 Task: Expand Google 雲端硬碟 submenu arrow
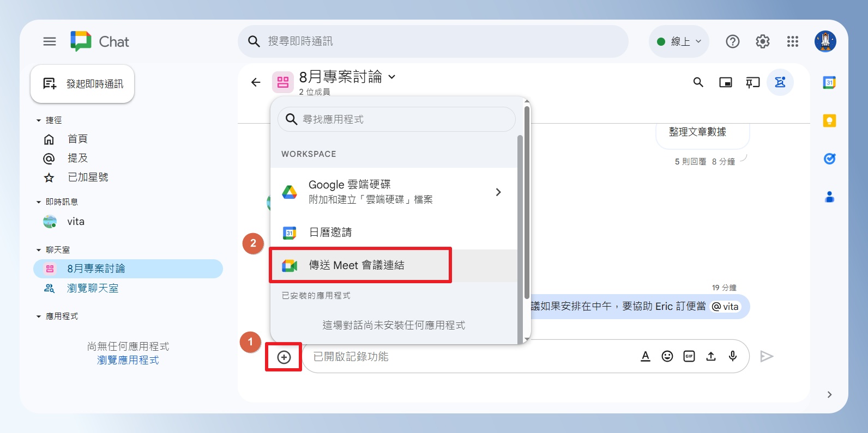click(498, 192)
